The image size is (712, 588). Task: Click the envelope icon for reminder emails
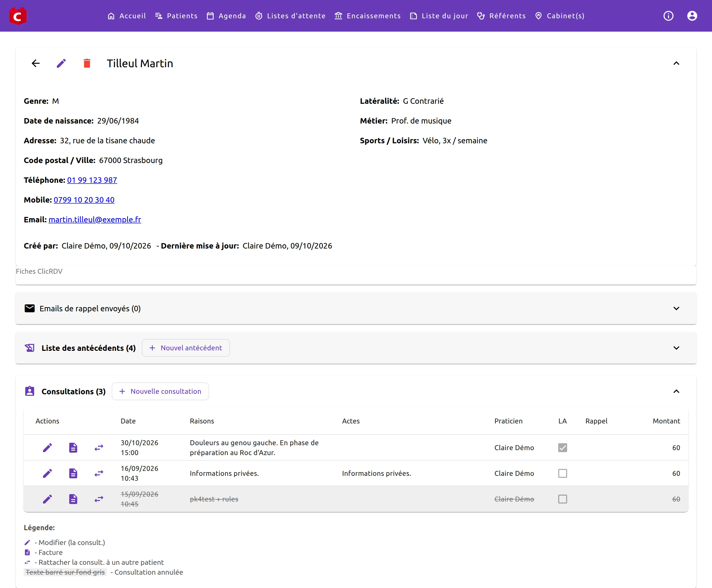[x=30, y=308]
